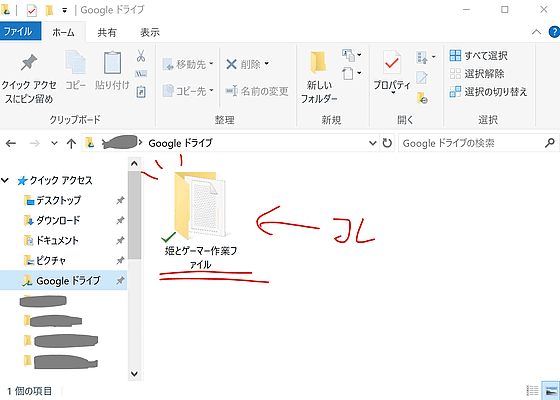This screenshot has width=560, height=400.
Task: Open the quick access toolbar customize dropdown
Action: (x=64, y=11)
